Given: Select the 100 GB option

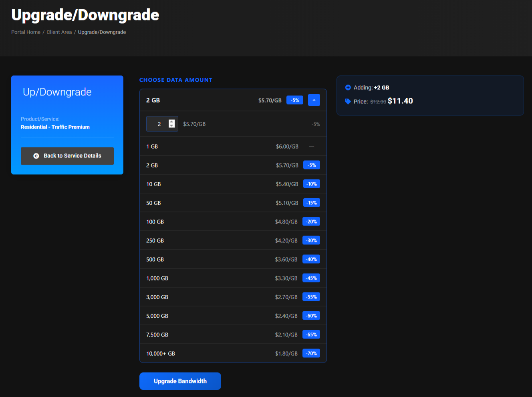Looking at the screenshot, I should tap(233, 222).
